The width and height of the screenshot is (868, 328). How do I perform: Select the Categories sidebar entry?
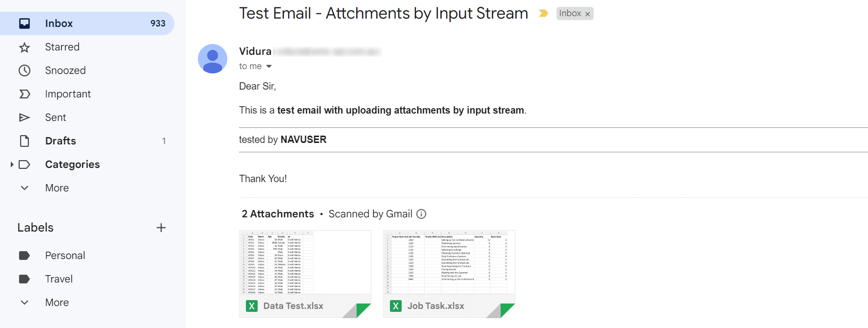72,164
